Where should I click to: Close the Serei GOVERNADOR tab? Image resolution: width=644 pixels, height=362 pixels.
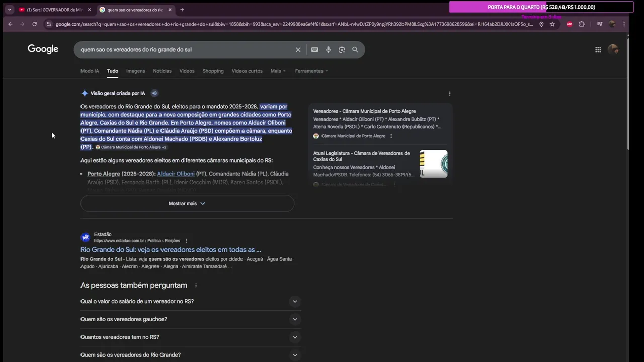89,10
